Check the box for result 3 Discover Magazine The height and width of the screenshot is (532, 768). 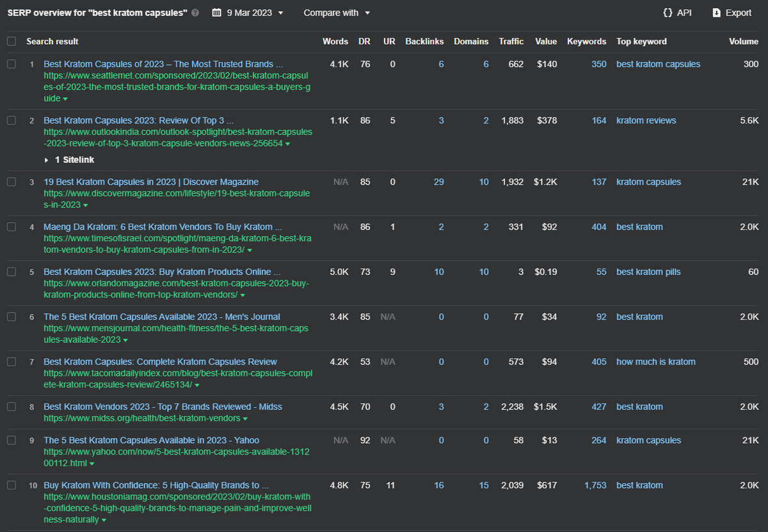click(12, 182)
